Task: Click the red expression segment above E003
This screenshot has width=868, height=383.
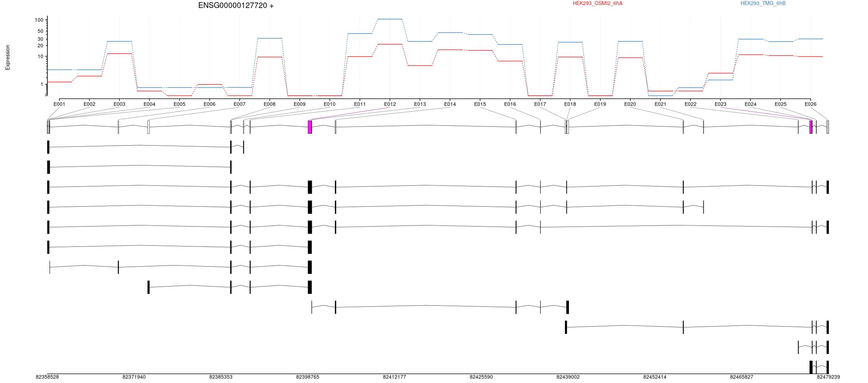Action: click(119, 54)
